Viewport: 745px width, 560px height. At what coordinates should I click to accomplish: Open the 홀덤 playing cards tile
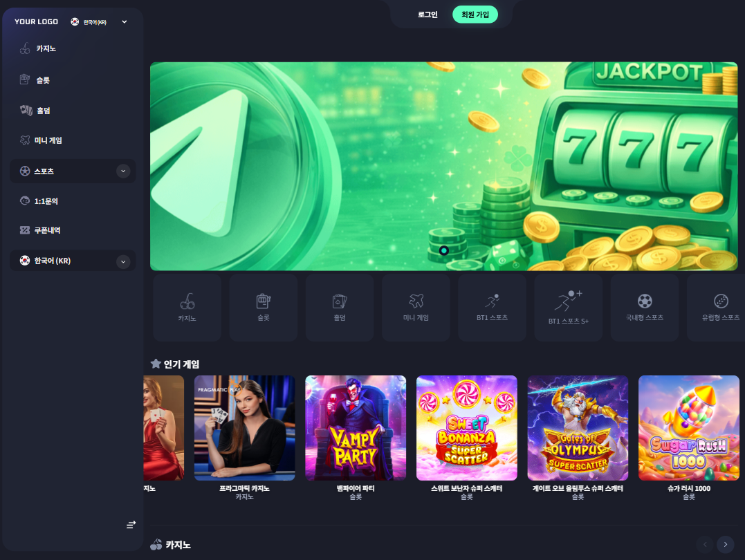click(340, 308)
